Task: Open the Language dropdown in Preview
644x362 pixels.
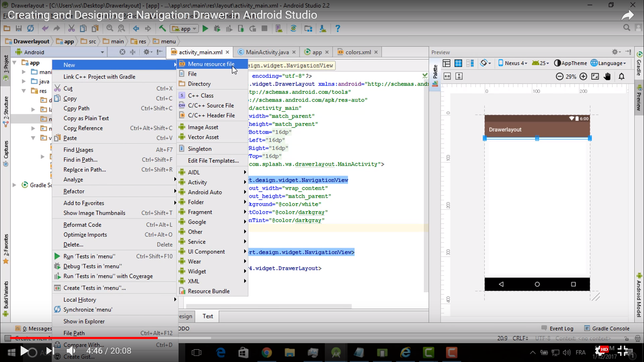Action: click(x=608, y=63)
